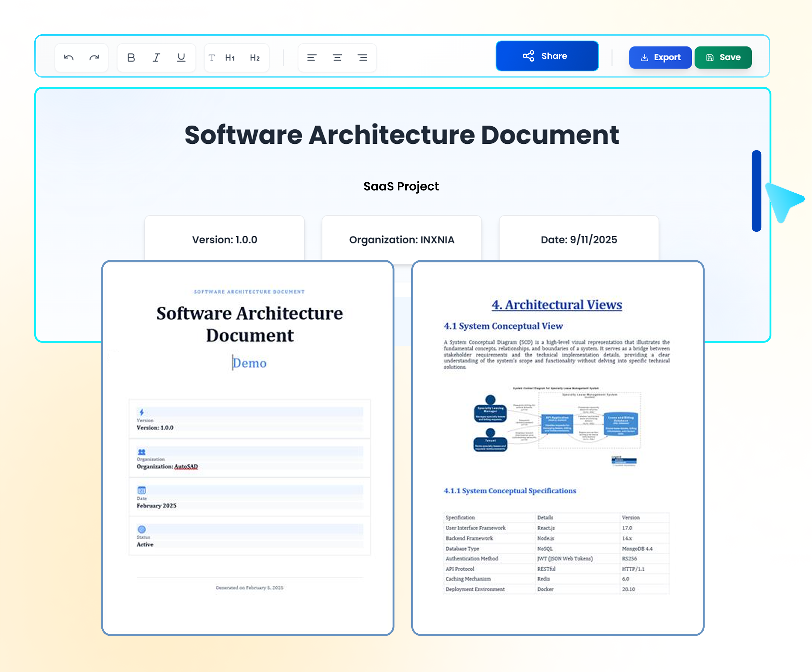Screen dimensions: 812x672
Task: Center align the text
Action: pyautogui.click(x=337, y=58)
